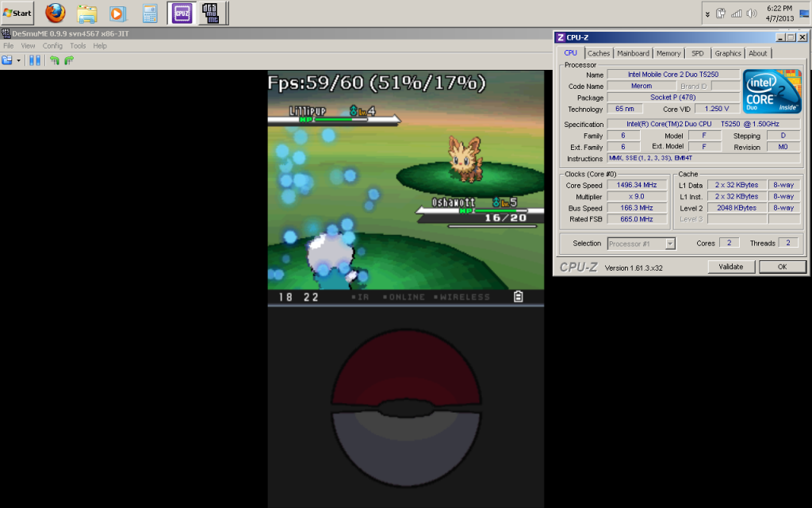Viewport: 812px width, 508px height.
Task: Switch to the Caches tab
Action: (599, 53)
